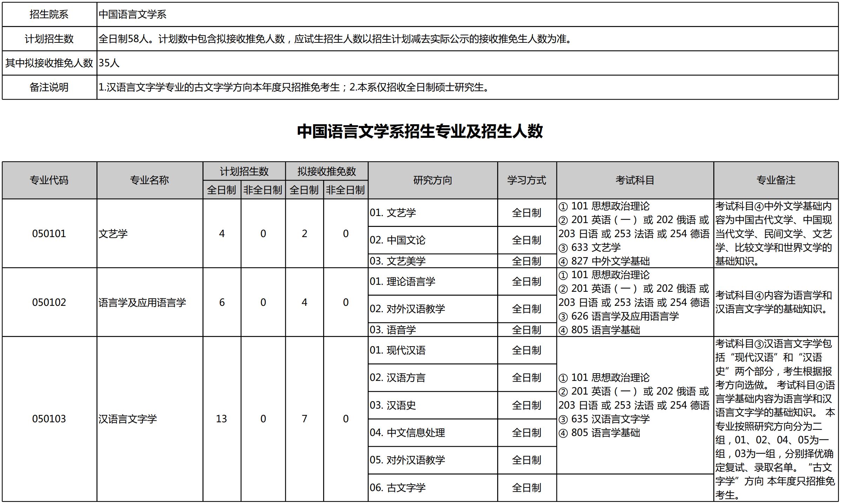
Task: Click the table title 中国语言文学系招生专业及招生人数
Action: pos(420,131)
